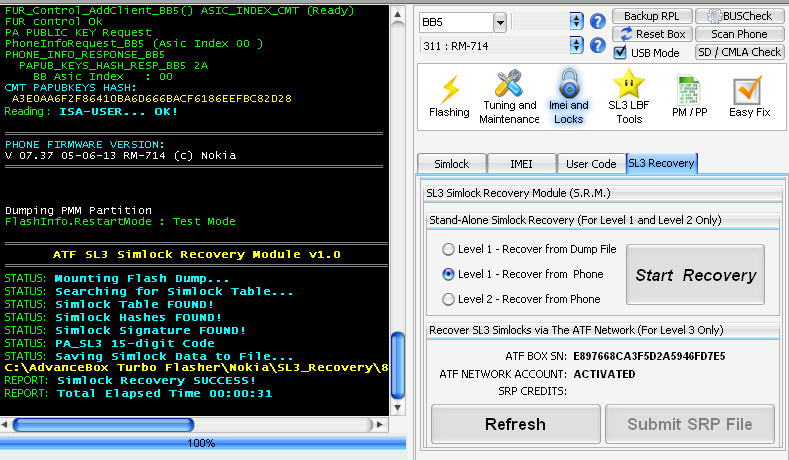789x460 pixels.
Task: Select Level 2 - Recover from Phone
Action: point(449,298)
